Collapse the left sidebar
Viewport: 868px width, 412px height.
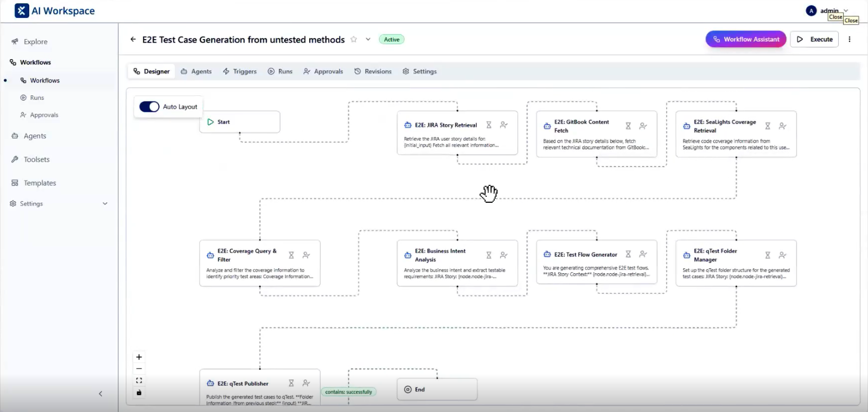tap(100, 394)
